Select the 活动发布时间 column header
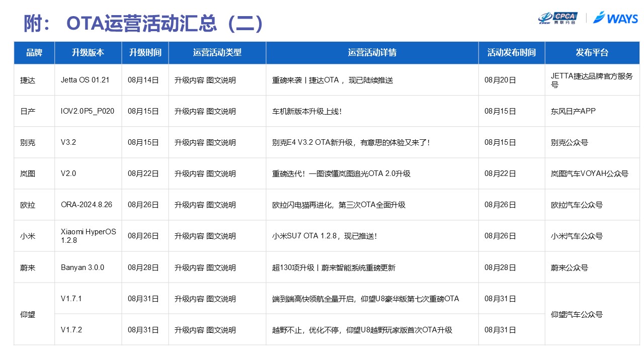 click(512, 52)
